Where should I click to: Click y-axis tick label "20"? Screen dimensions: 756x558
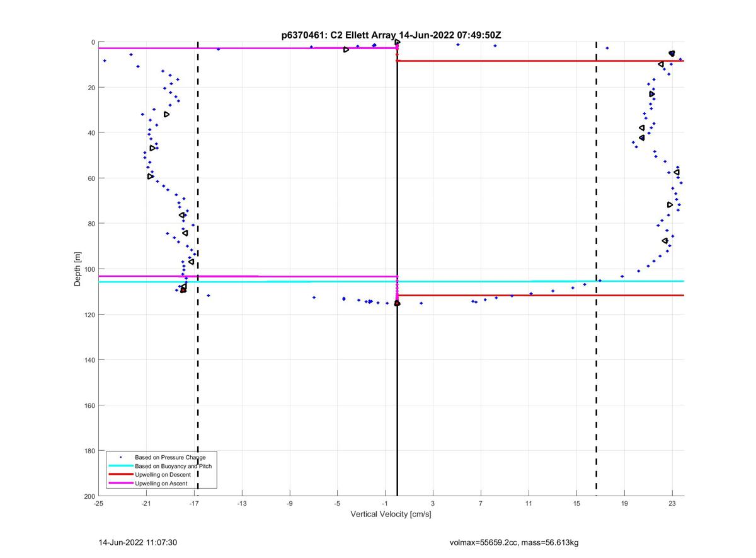[x=91, y=88]
